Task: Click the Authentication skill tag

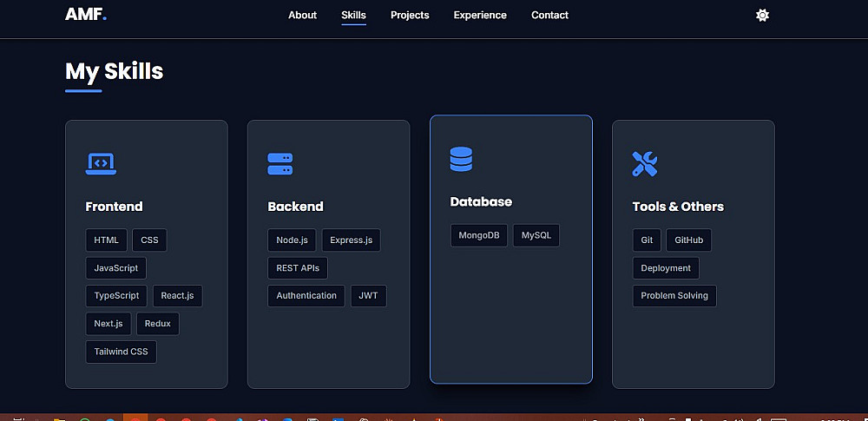Action: click(306, 296)
